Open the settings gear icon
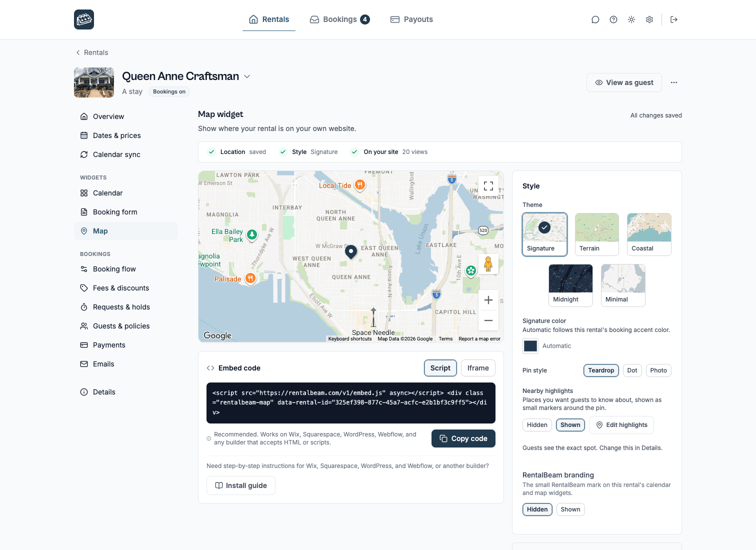756x550 pixels. point(649,19)
